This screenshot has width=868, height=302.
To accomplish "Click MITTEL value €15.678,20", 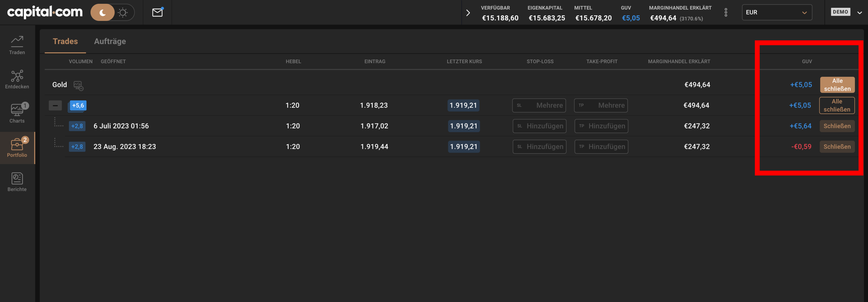I will (x=593, y=18).
